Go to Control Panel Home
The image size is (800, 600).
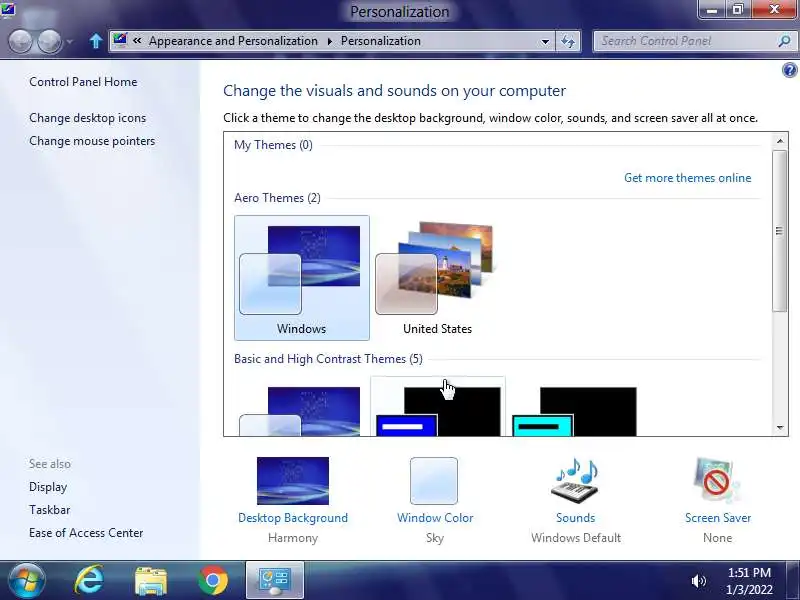point(83,82)
